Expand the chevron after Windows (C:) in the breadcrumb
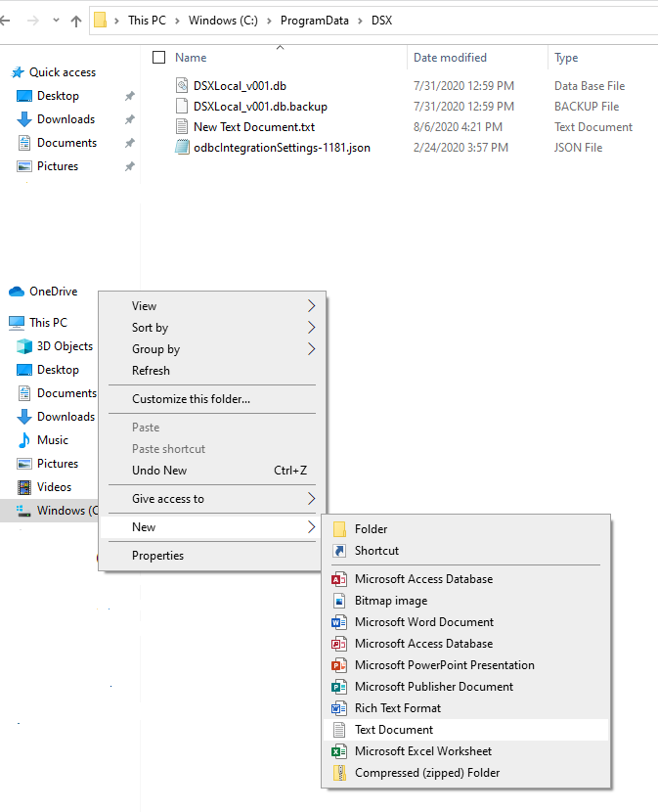 269,21
